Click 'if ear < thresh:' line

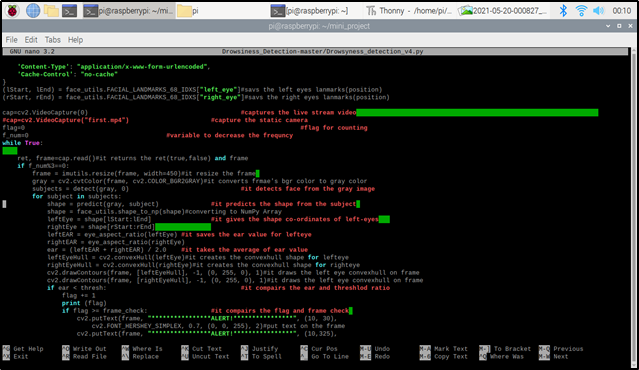77,288
